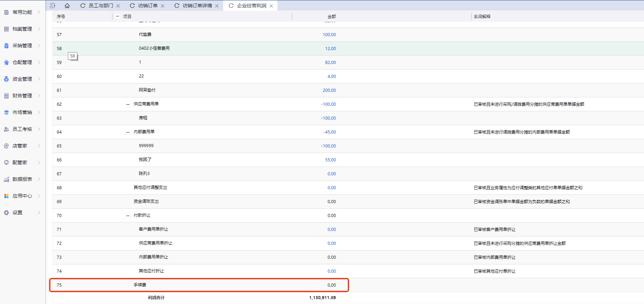The height and width of the screenshot is (304, 644).
Task: Click the 200.00 amount for 阿呆垫付
Action: pyautogui.click(x=329, y=90)
